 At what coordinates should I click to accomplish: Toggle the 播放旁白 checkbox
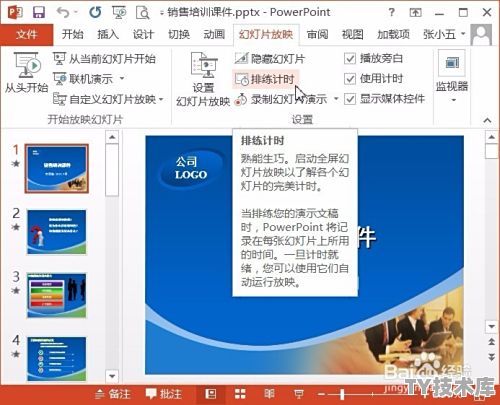pos(350,59)
